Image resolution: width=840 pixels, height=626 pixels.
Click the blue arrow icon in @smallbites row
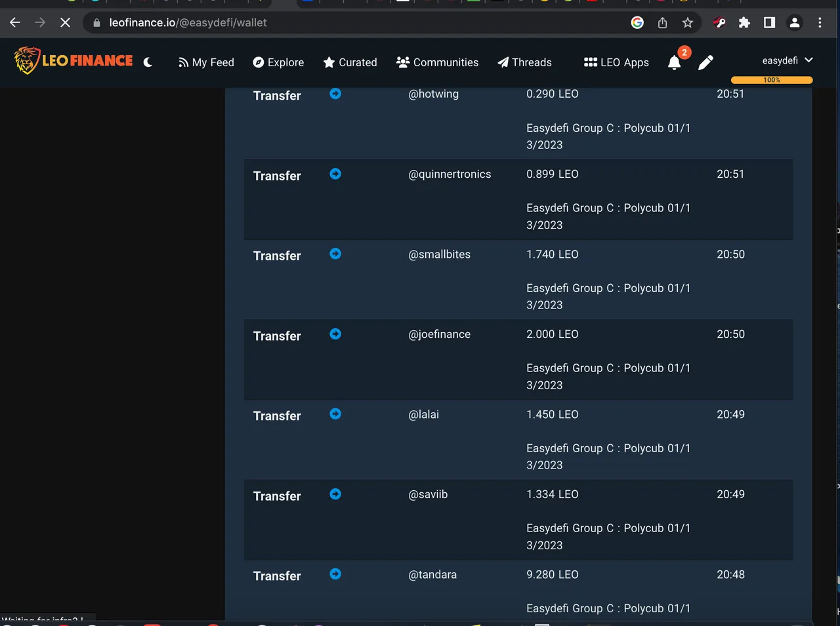point(335,254)
